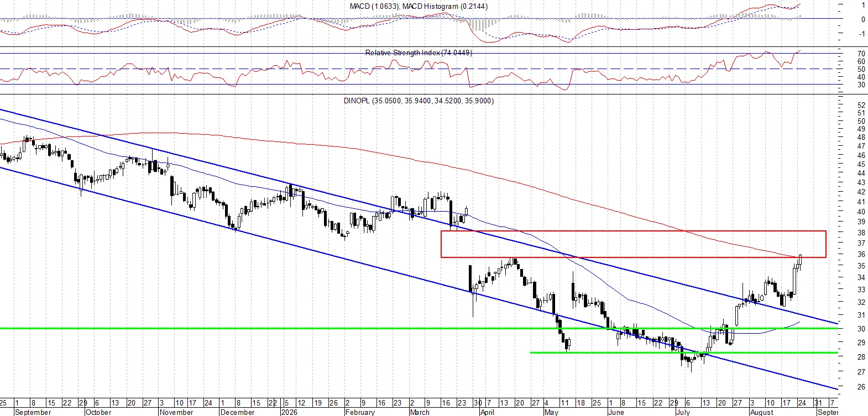Click the 70 value on RSI axis

[861, 54]
